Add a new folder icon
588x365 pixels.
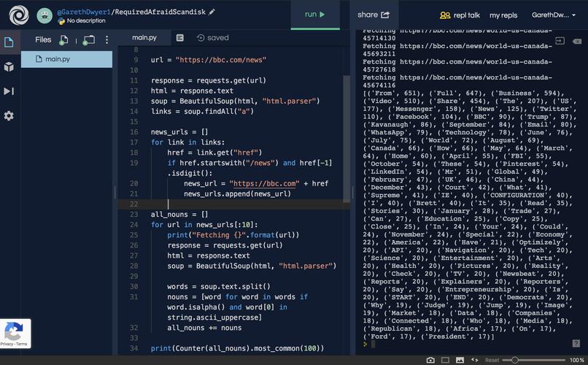88,39
